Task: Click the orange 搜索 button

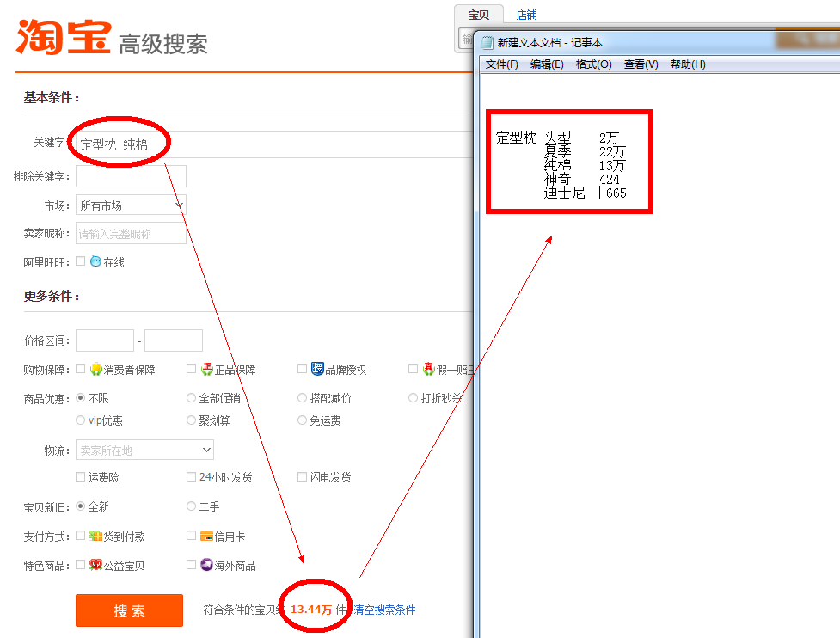Action: point(129,610)
